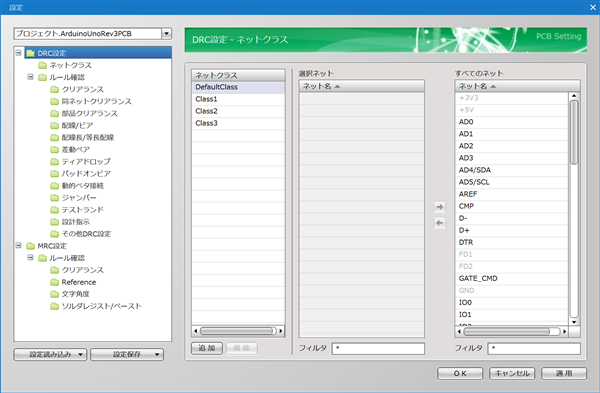Click 追加 to add net class
This screenshot has height=393, width=600.
(x=207, y=348)
